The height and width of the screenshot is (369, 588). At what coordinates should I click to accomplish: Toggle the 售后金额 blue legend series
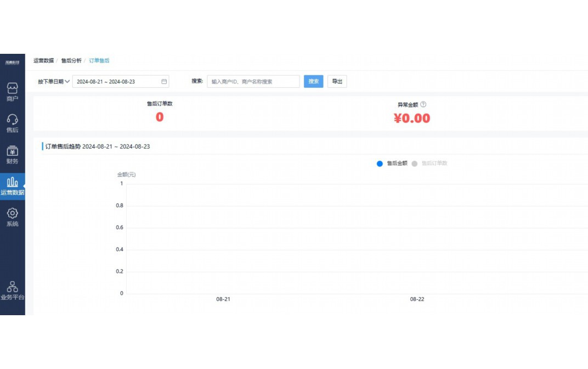pyautogui.click(x=392, y=163)
